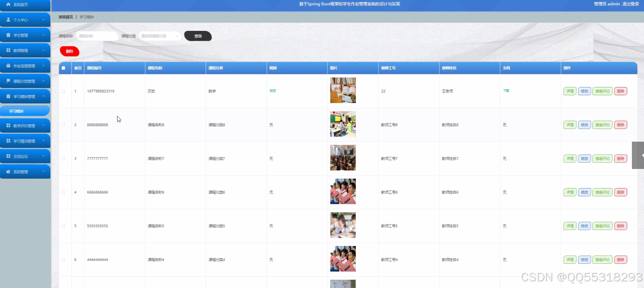
Task: Check the row 6 checkbox for 4444444444
Action: 63,260
